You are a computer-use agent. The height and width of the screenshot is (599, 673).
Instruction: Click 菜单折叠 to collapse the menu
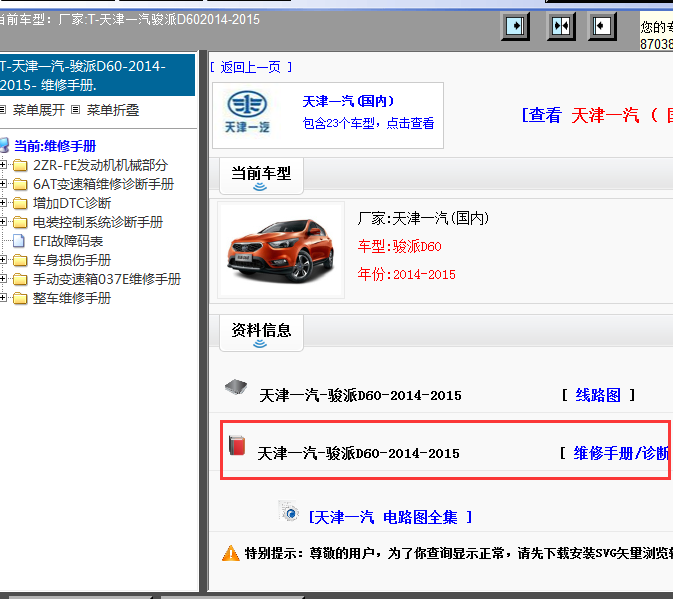click(113, 110)
